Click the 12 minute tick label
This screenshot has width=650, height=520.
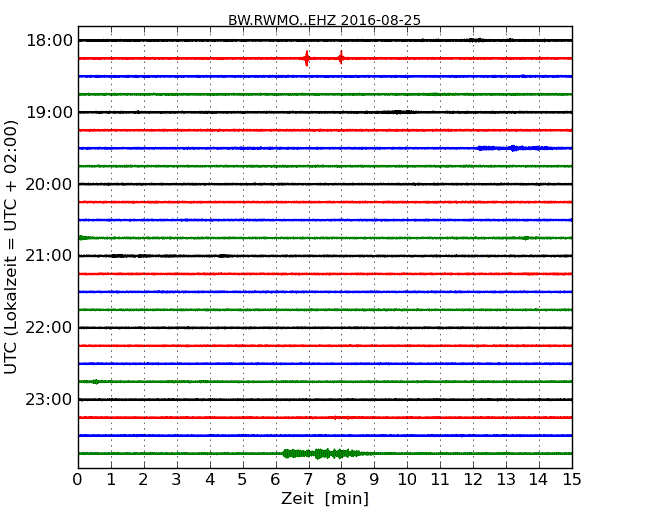click(473, 479)
